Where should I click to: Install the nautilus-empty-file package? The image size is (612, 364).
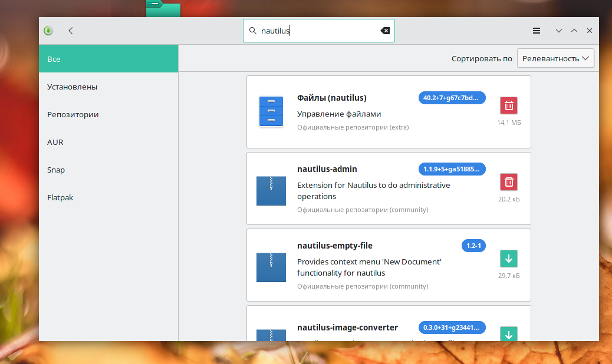[509, 259]
